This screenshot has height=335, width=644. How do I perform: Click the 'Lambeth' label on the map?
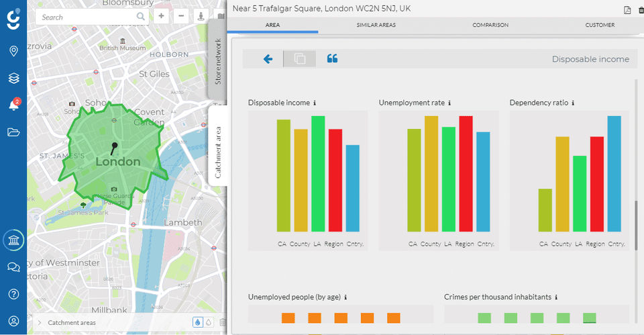tap(183, 222)
